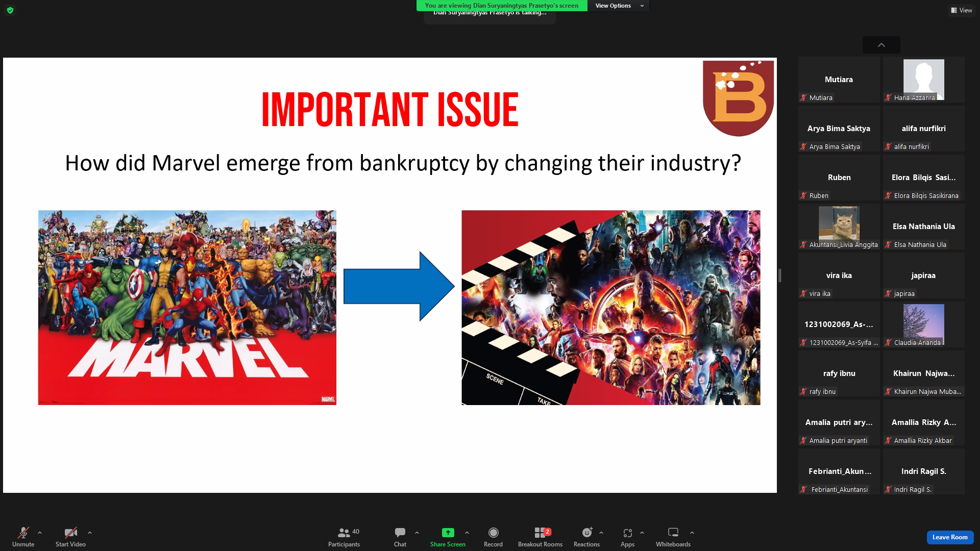This screenshot has height=551, width=980.
Task: Select the 1231002069_As-Syifa participant tile
Action: pos(839,324)
